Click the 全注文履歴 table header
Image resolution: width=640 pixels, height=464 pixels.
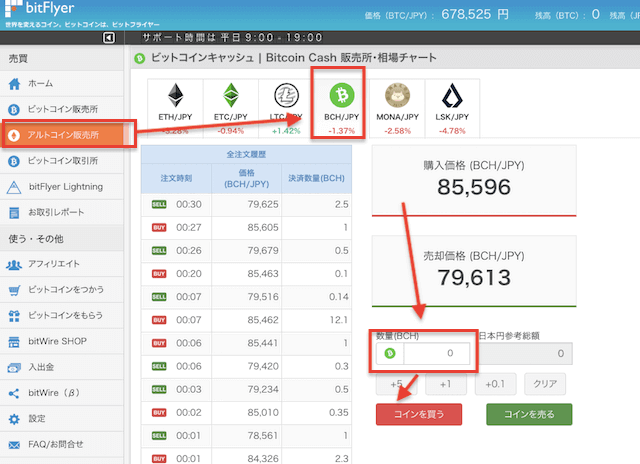pos(246,154)
